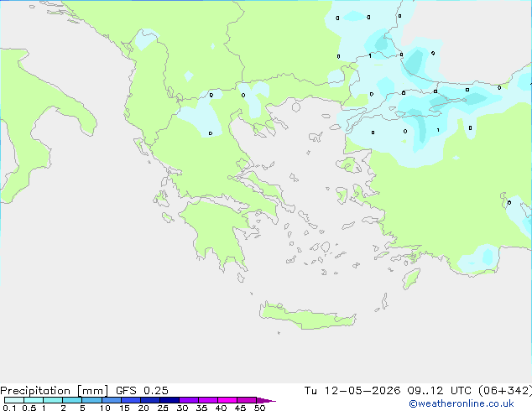Image resolution: width=532 pixels, height=411 pixels.
Task: Click the 'Precipitation [mm]' title text
Action: 54,391
